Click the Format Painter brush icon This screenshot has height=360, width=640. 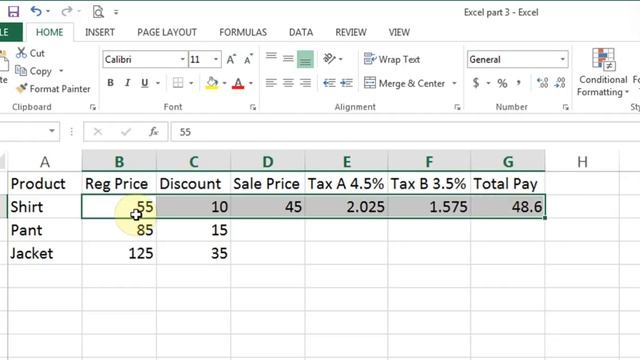click(22, 88)
